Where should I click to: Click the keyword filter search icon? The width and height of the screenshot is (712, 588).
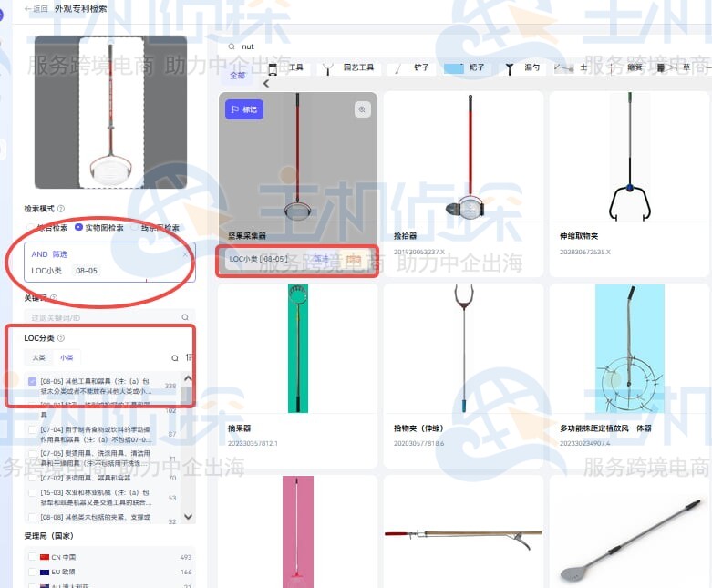pyautogui.click(x=185, y=317)
